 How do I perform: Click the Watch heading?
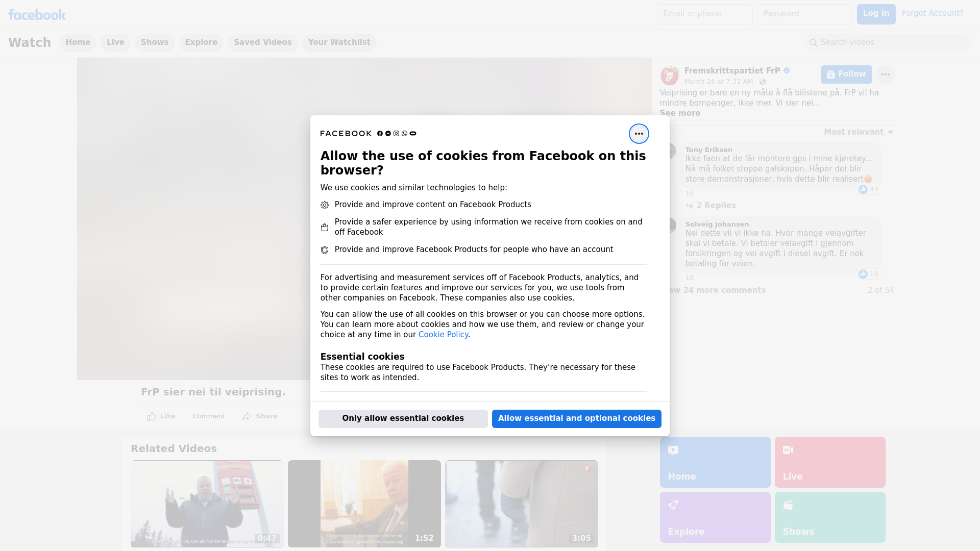pos(30,43)
